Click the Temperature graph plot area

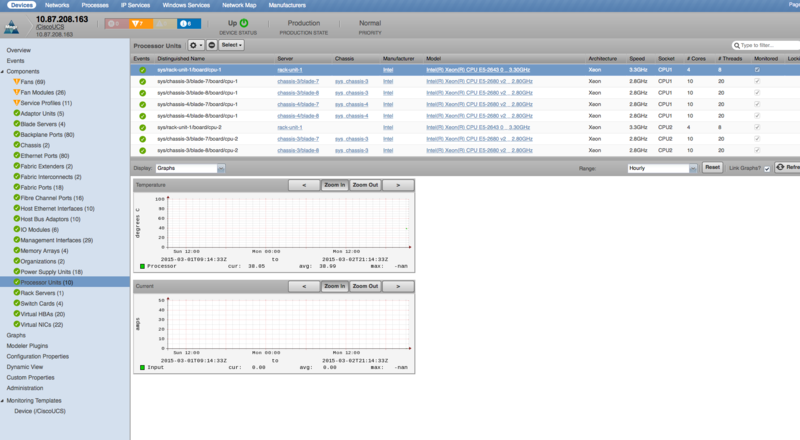tap(288, 223)
